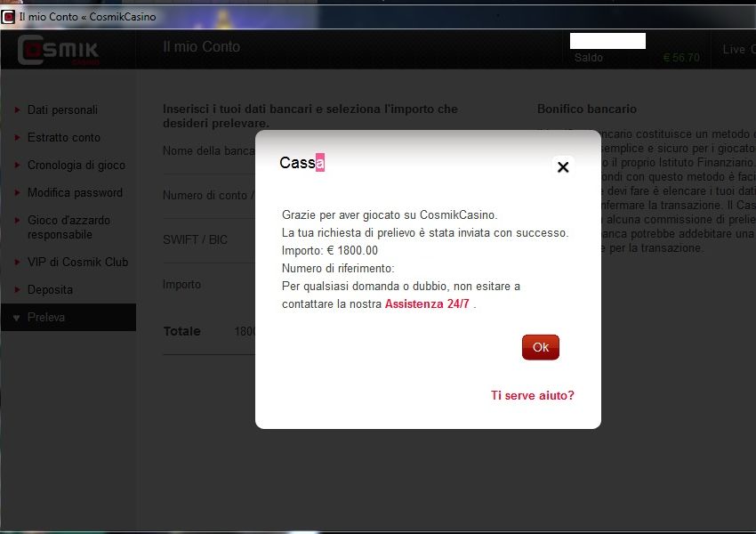Click the 'Il mio Conto' header title
The width and height of the screenshot is (756, 534).
coord(201,47)
